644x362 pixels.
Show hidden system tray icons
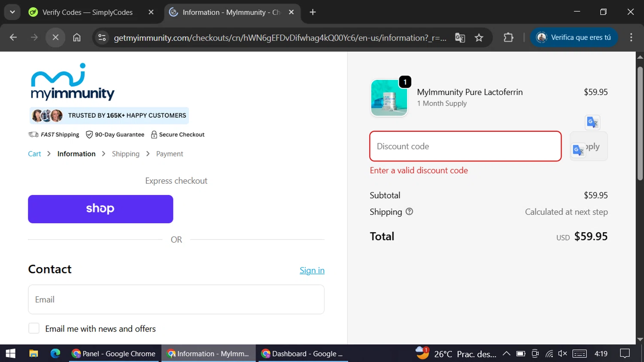(506, 353)
